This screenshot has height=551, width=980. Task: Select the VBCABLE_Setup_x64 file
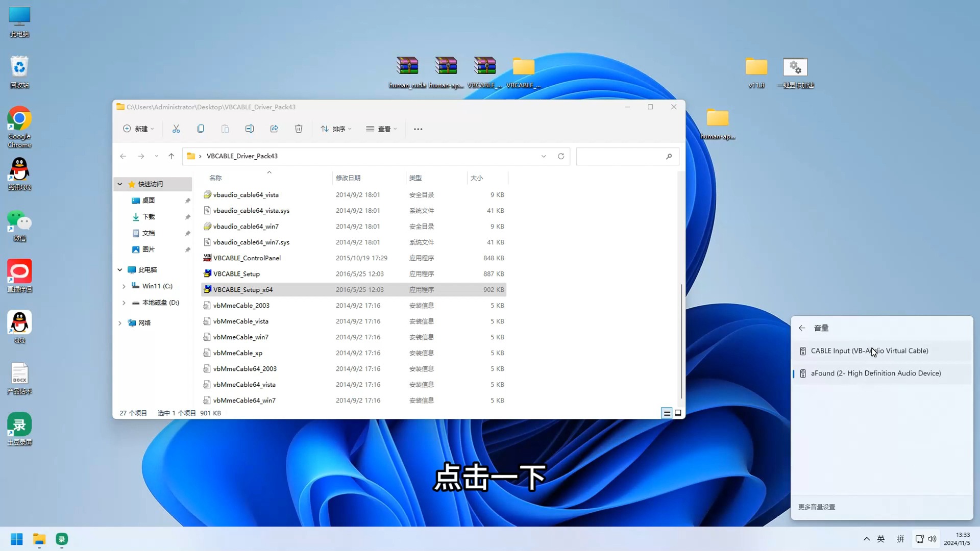tap(354, 290)
